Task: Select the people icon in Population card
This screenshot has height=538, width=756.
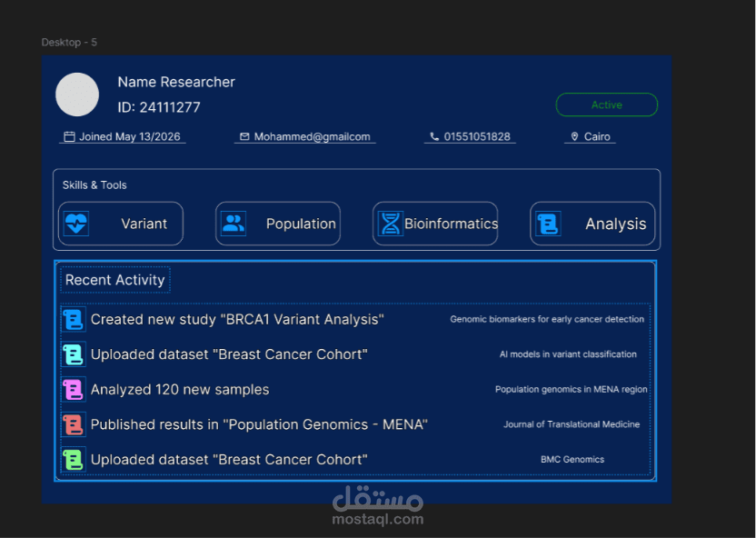Action: [234, 224]
